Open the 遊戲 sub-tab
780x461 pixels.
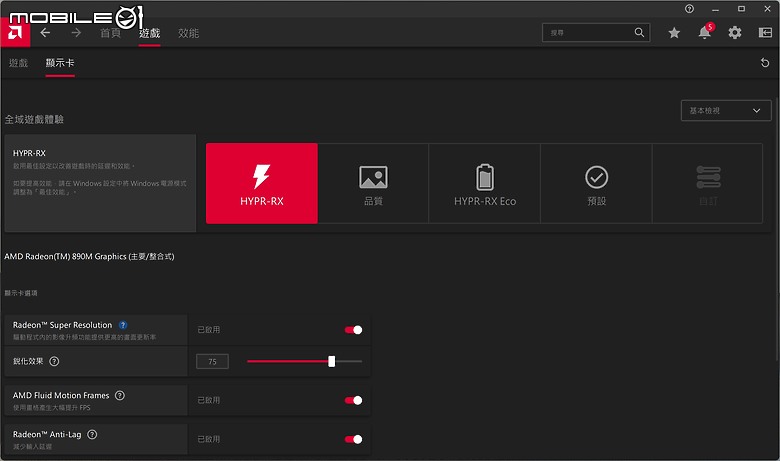pyautogui.click(x=18, y=63)
